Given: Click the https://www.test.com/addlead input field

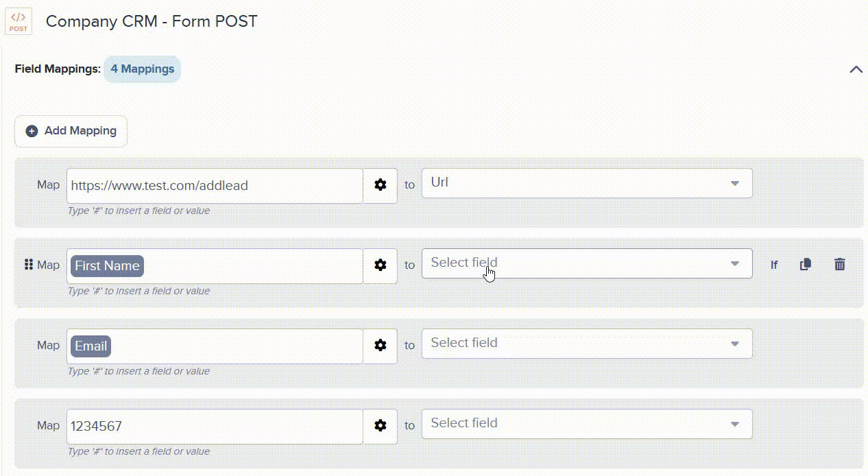Looking at the screenshot, I should tap(215, 186).
